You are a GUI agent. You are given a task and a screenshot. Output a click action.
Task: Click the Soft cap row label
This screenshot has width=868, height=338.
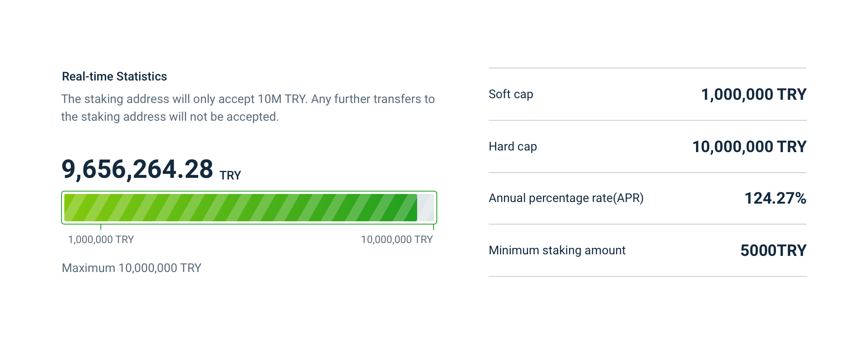pos(511,94)
